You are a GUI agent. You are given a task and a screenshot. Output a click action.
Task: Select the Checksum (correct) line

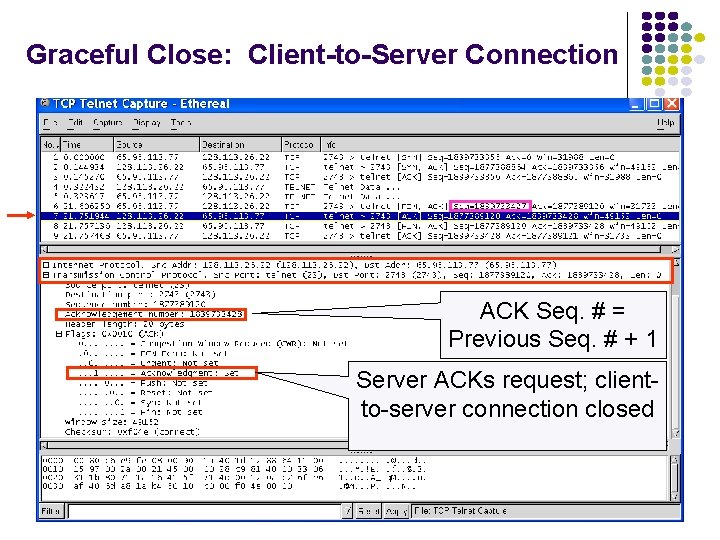coord(132,432)
